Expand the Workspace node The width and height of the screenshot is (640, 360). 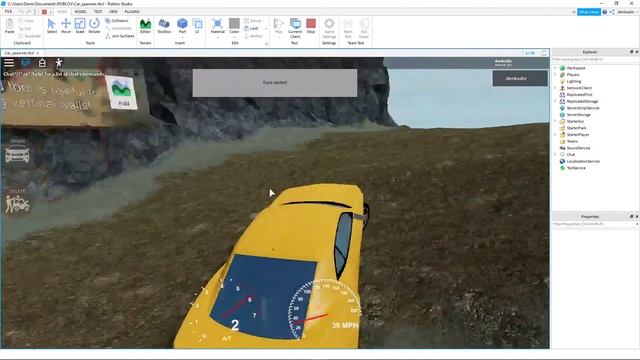556,68
